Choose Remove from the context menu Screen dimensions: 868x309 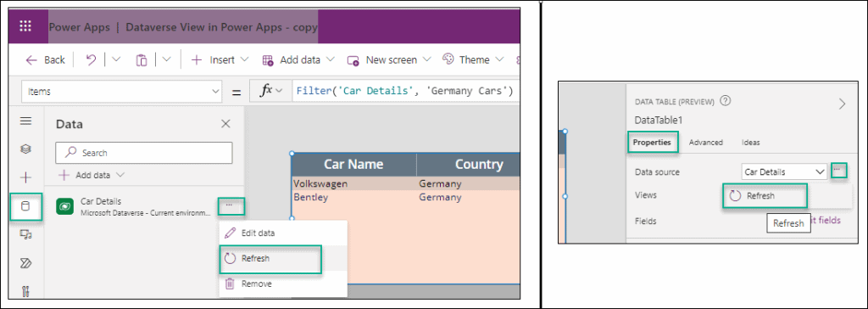pos(283,284)
